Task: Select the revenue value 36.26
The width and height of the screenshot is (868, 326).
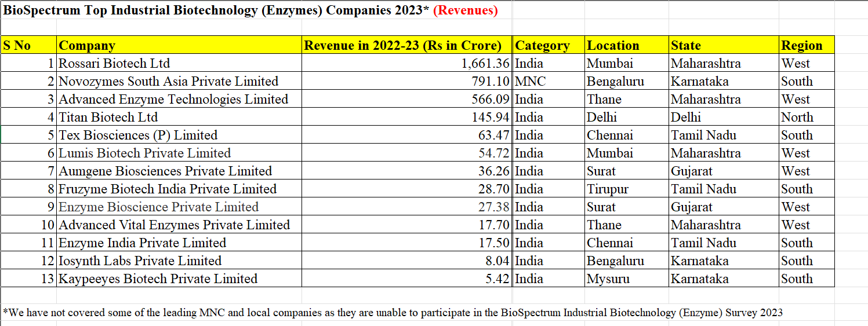Action: [x=407, y=171]
